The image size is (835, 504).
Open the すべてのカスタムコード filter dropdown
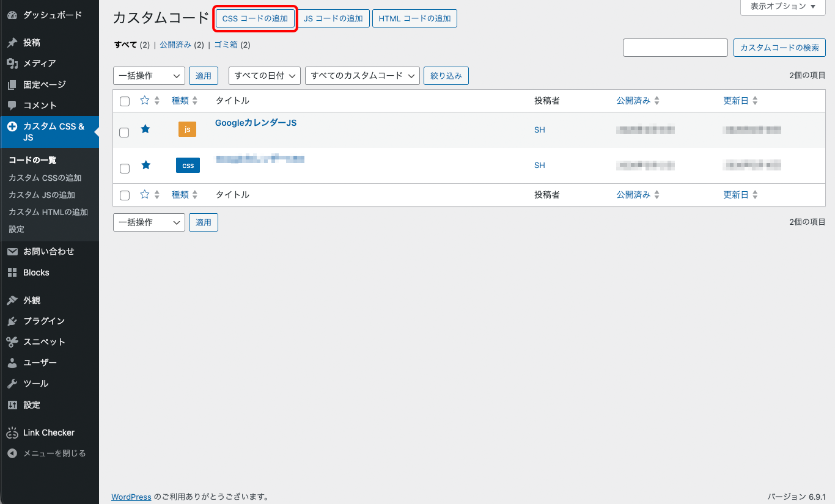(362, 76)
